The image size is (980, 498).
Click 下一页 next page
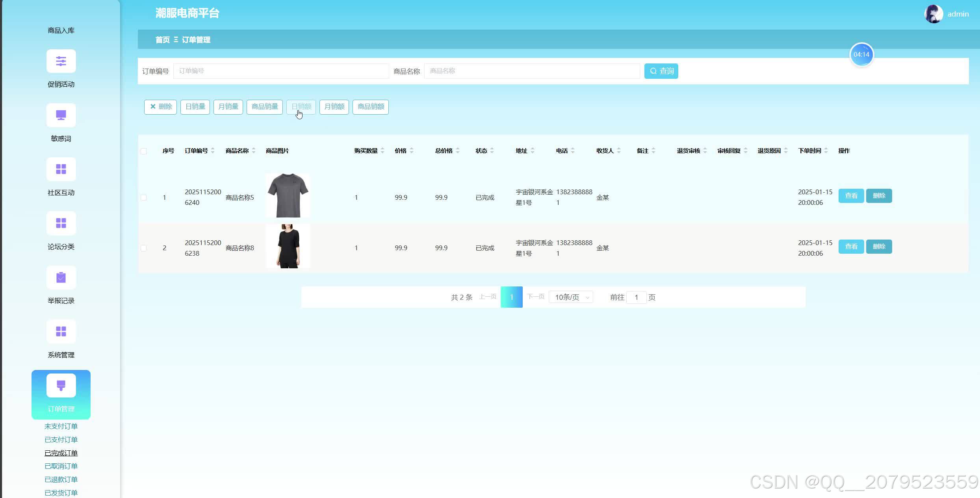[536, 297]
